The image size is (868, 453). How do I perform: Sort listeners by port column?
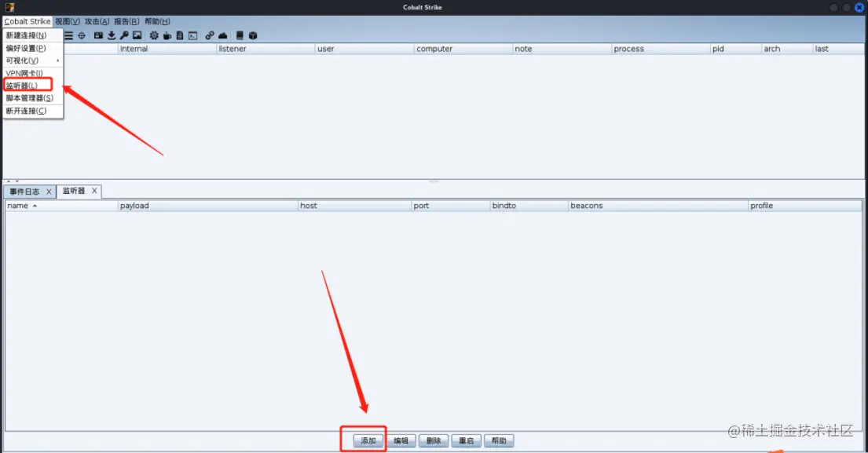451,206
